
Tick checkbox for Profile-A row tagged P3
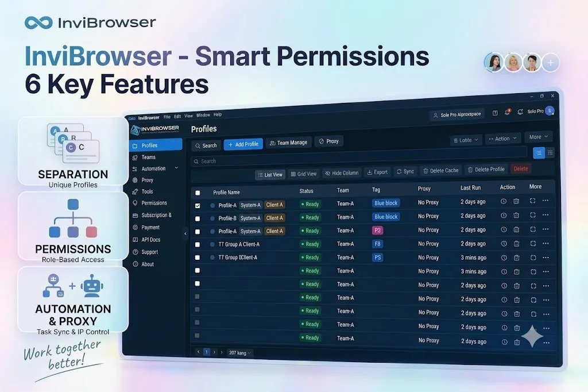pyautogui.click(x=198, y=232)
